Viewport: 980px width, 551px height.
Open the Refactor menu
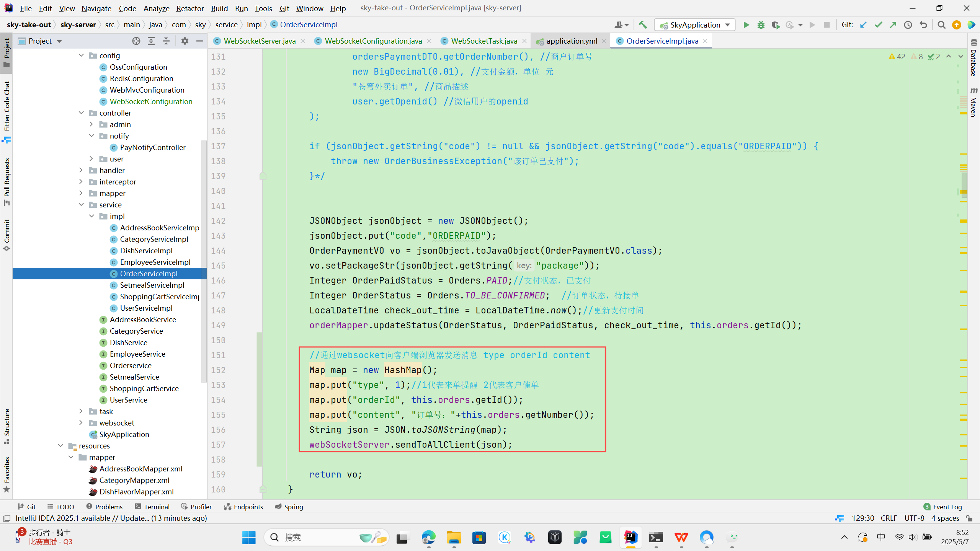click(x=189, y=8)
